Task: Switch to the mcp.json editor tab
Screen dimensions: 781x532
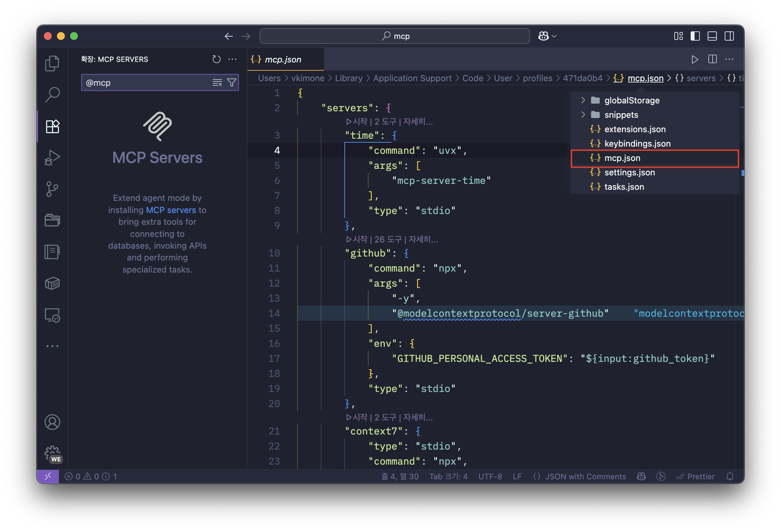Action: pos(283,59)
